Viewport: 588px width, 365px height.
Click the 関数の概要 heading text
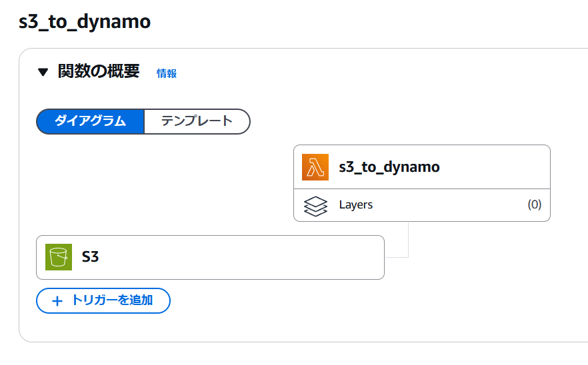click(x=99, y=72)
